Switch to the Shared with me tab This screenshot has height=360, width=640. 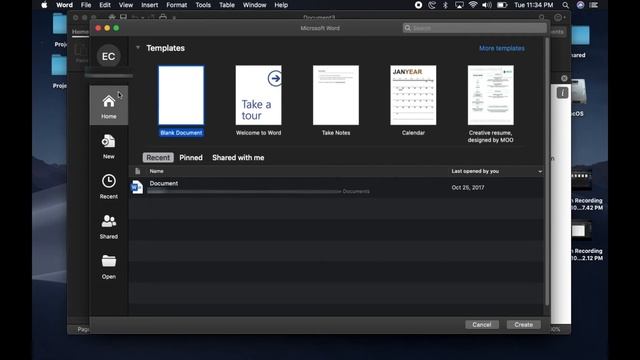(x=238, y=158)
